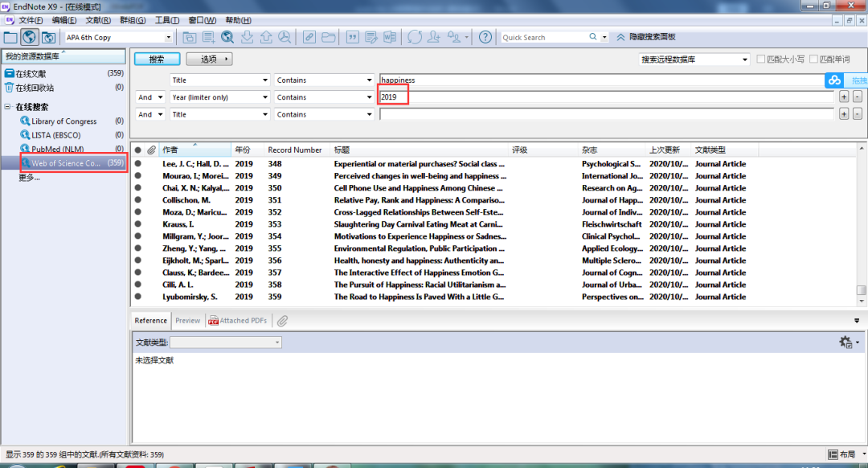Open Quick Search dropdown arrow
Screen dimensions: 868x468
(604, 37)
